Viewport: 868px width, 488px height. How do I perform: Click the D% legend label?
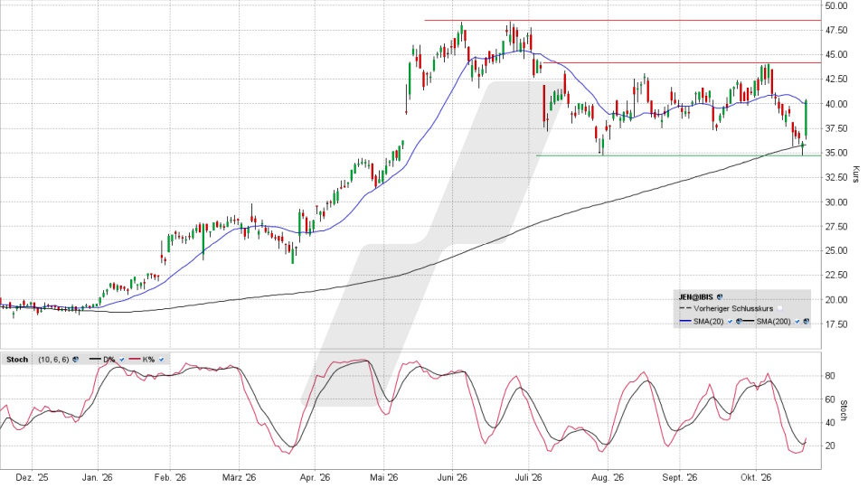tap(109, 360)
